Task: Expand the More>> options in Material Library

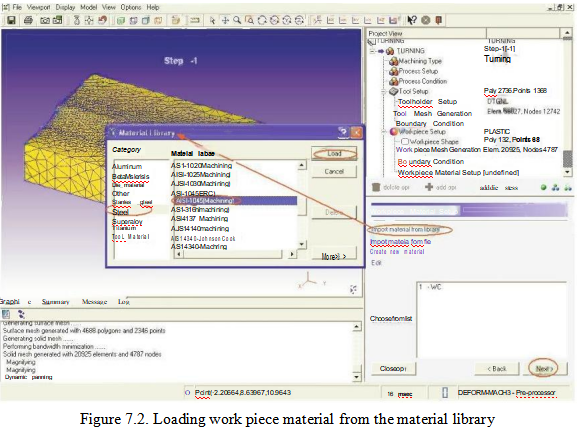Action: 334,256
